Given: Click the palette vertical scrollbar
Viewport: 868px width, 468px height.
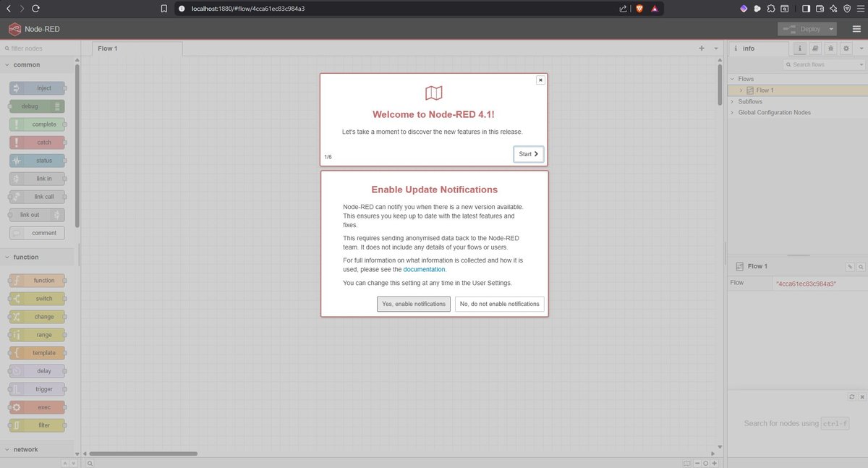Looking at the screenshot, I should (77, 145).
